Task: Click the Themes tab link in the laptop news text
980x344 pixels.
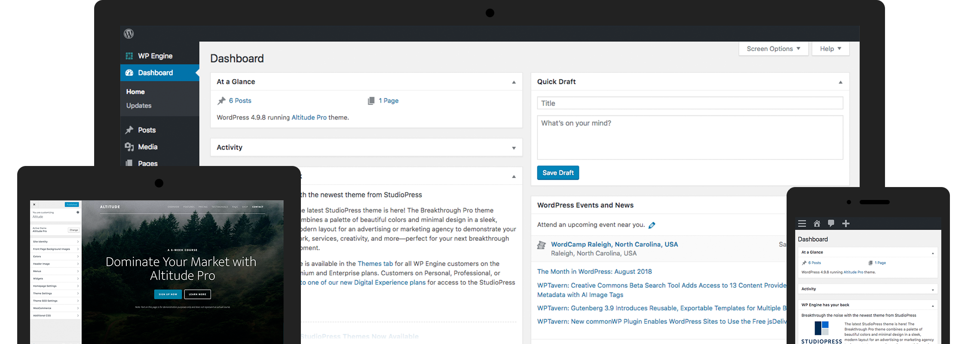Action: (x=375, y=264)
